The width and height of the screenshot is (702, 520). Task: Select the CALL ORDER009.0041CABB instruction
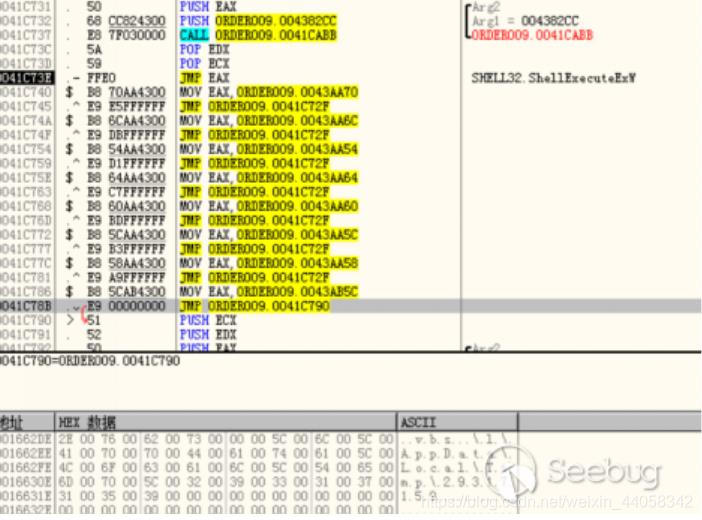[x=258, y=35]
